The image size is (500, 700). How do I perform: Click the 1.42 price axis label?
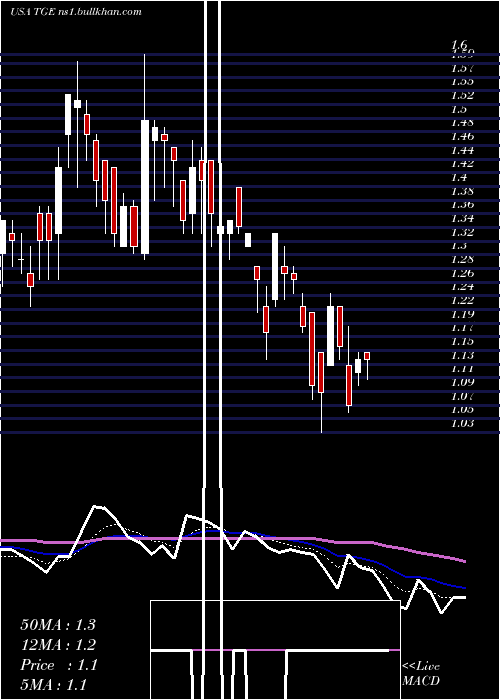[462, 164]
